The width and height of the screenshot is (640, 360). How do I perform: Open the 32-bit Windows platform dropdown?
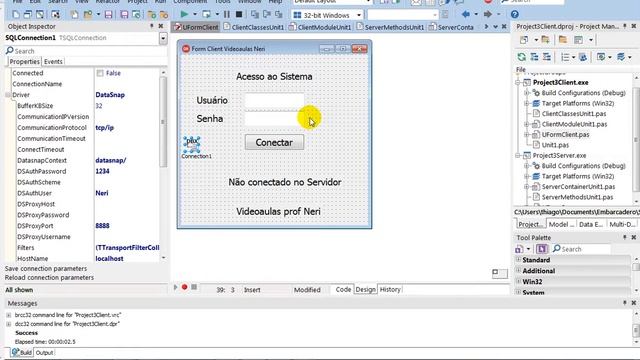[359, 15]
